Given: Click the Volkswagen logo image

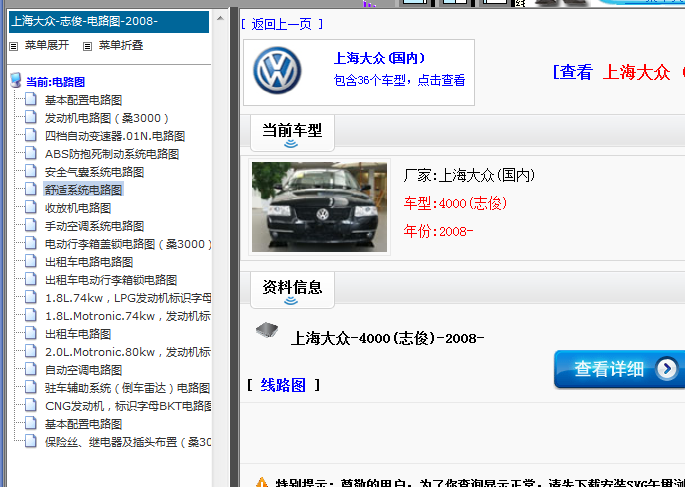Looking at the screenshot, I should click(277, 70).
